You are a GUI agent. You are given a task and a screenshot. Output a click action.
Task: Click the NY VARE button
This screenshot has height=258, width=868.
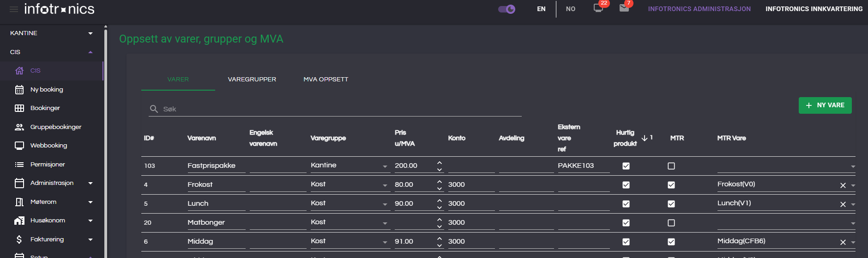pos(825,105)
